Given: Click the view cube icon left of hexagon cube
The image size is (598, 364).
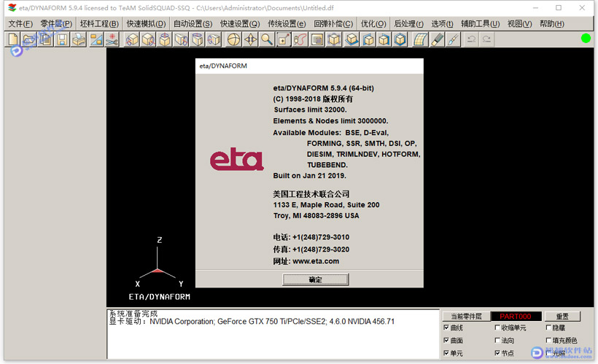Looking at the screenshot, I should tap(384, 39).
